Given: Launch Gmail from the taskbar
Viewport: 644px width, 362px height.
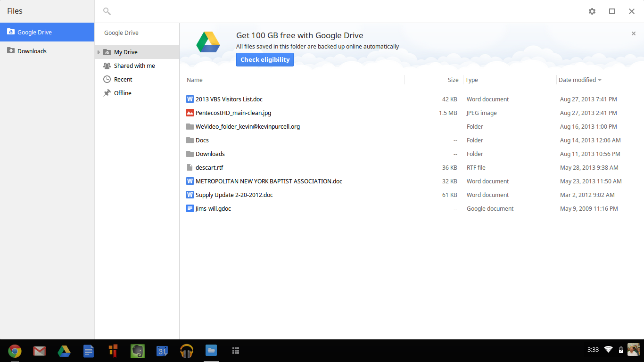Looking at the screenshot, I should click(40, 351).
